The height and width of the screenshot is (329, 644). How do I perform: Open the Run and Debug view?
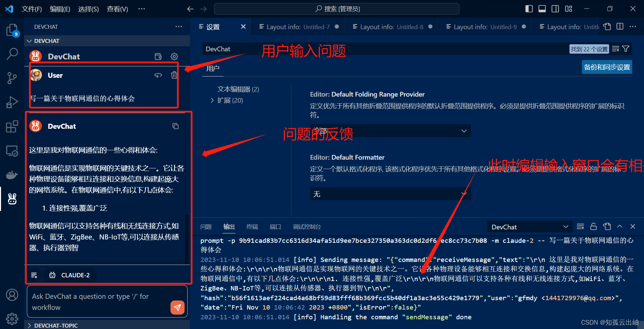pyautogui.click(x=12, y=102)
